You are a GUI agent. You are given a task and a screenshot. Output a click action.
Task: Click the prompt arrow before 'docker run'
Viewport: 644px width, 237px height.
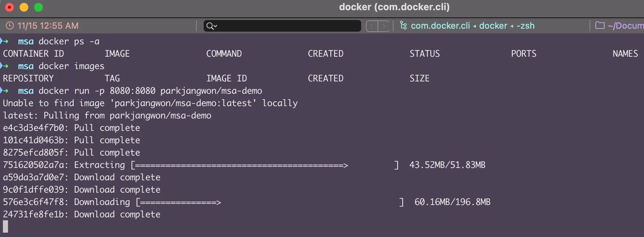(x=5, y=91)
